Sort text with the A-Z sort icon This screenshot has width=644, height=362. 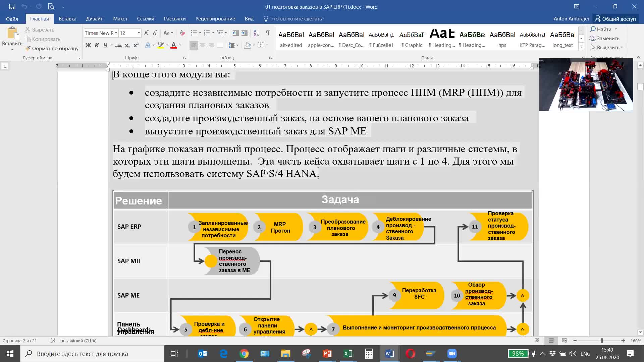coord(256,33)
